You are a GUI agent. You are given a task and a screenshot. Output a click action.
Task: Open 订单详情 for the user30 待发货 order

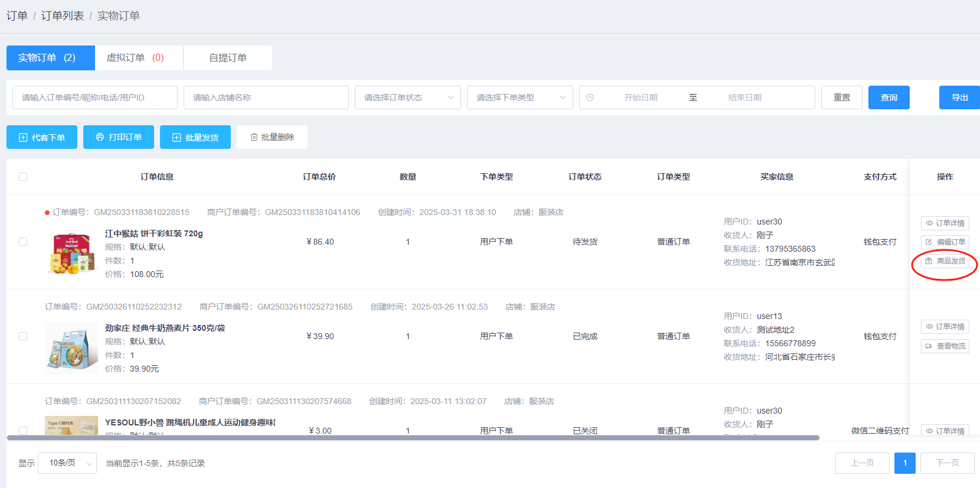tap(945, 223)
